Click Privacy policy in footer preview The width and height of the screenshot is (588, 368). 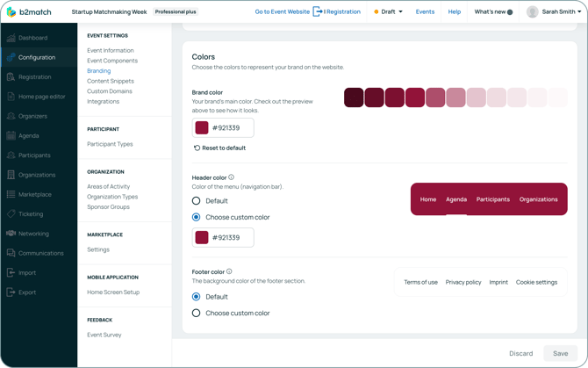463,282
